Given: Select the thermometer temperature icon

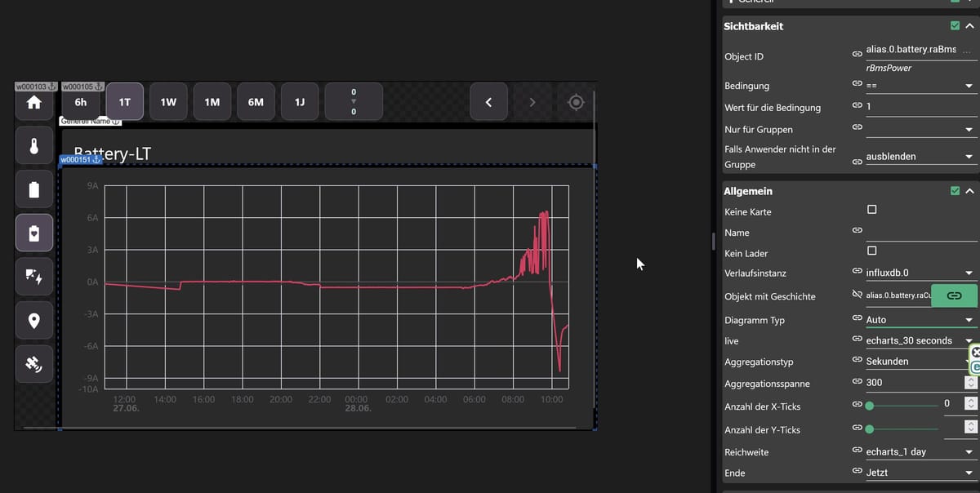Looking at the screenshot, I should point(33,146).
